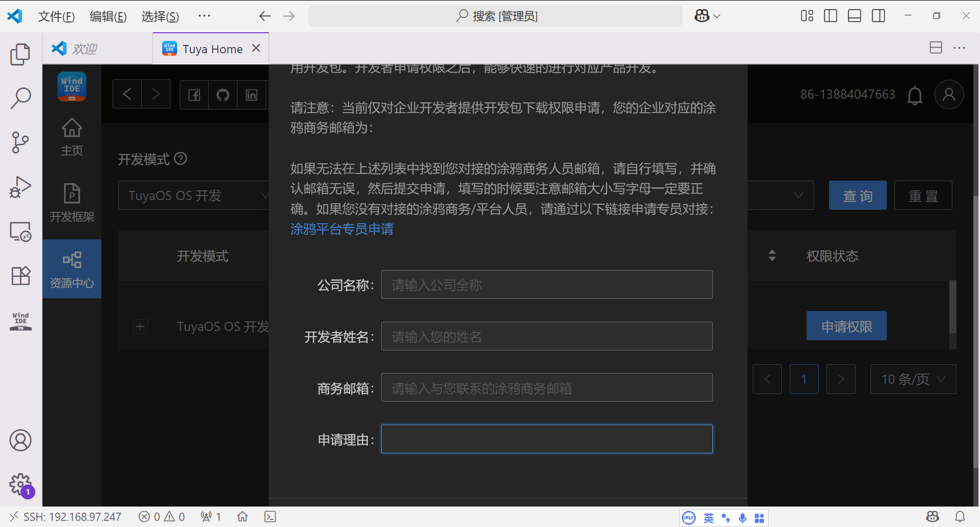980x527 pixels.
Task: Click the command center search box
Action: click(495, 16)
